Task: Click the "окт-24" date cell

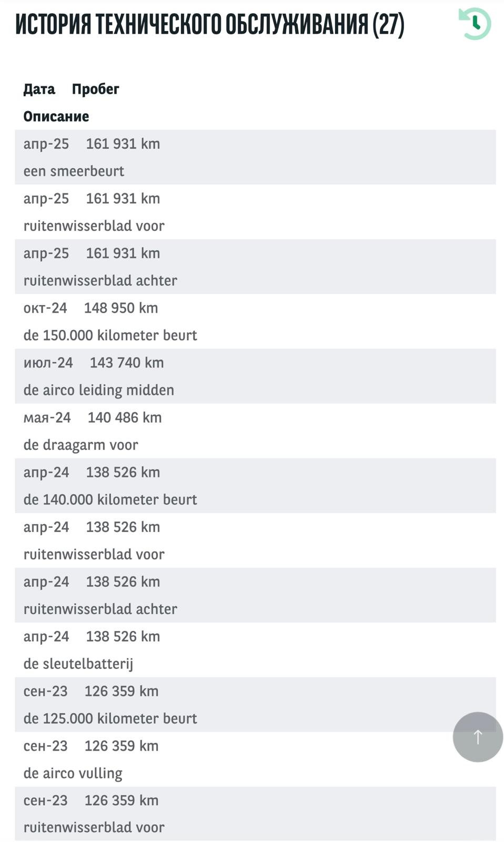Action: [45, 308]
